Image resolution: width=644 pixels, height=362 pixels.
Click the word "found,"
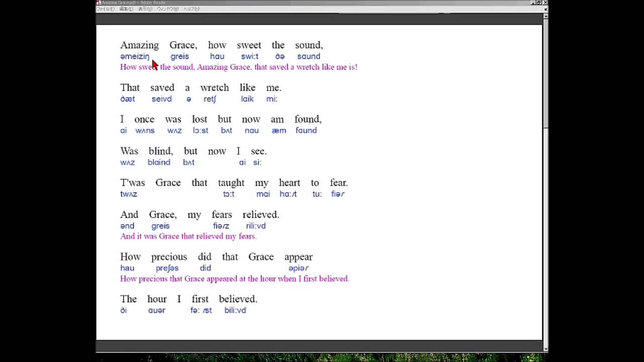tap(308, 119)
